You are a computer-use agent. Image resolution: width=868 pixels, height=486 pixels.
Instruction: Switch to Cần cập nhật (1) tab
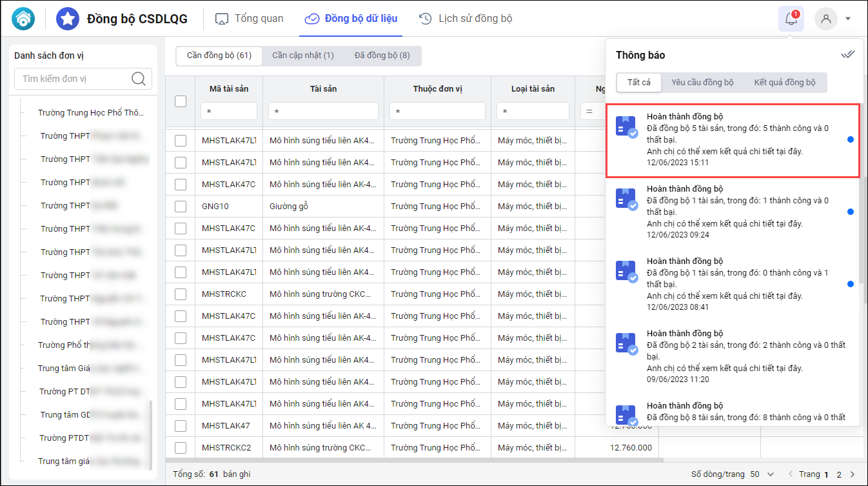coord(303,56)
